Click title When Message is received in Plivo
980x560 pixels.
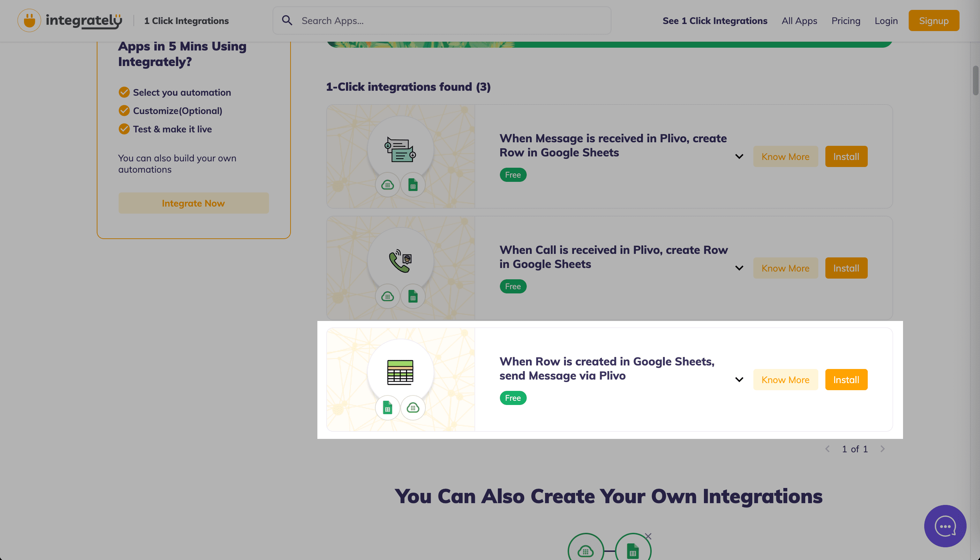613,145
